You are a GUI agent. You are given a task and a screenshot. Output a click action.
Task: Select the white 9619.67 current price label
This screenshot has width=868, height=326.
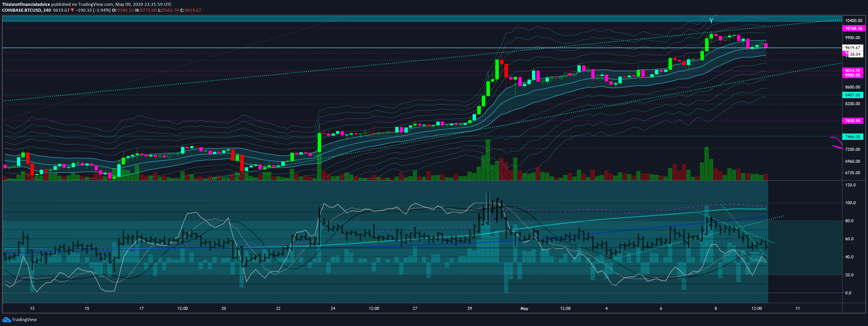point(853,48)
